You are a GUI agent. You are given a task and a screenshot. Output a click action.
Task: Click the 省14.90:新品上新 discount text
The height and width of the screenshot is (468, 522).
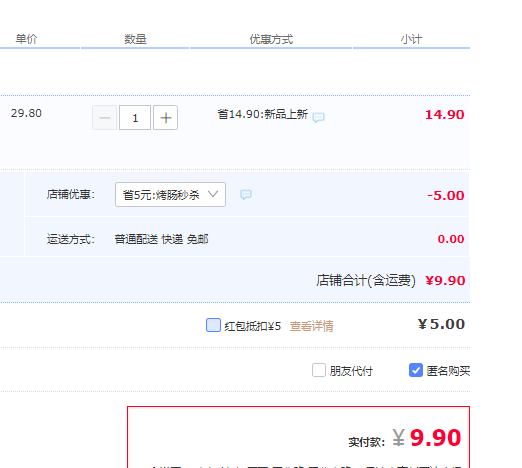[263, 114]
